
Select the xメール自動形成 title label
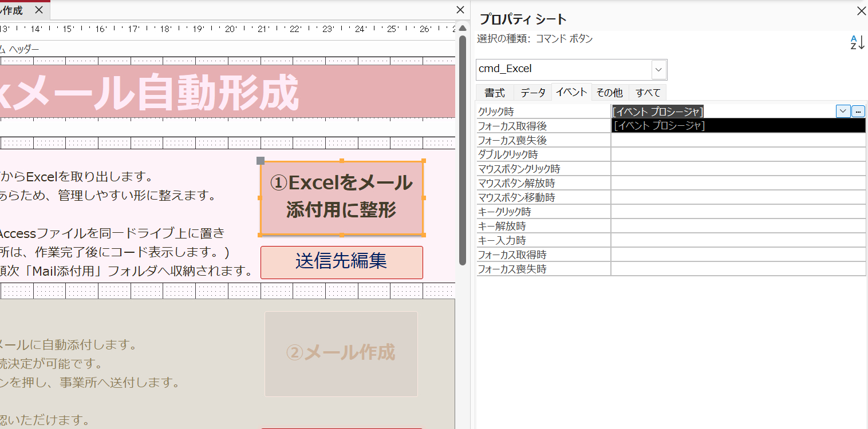pos(150,93)
